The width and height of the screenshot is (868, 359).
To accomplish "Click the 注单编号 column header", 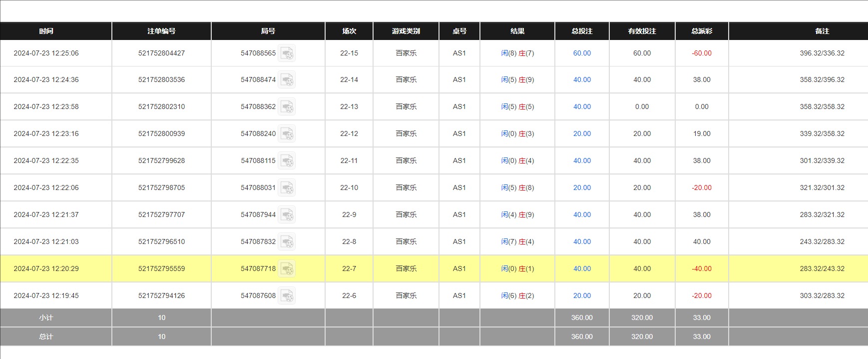I will 161,31.
